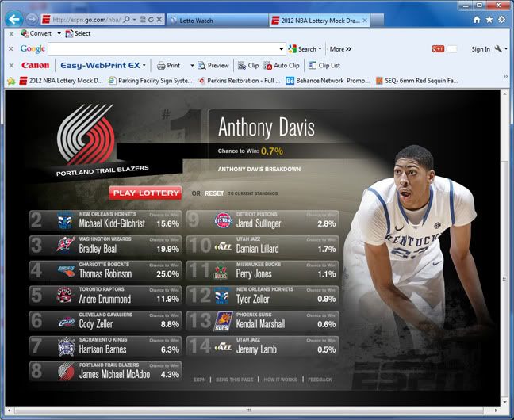Image resolution: width=514 pixels, height=420 pixels.
Task: Select pick 2 Michael Kidd-Gilchrist row
Action: coord(105,220)
